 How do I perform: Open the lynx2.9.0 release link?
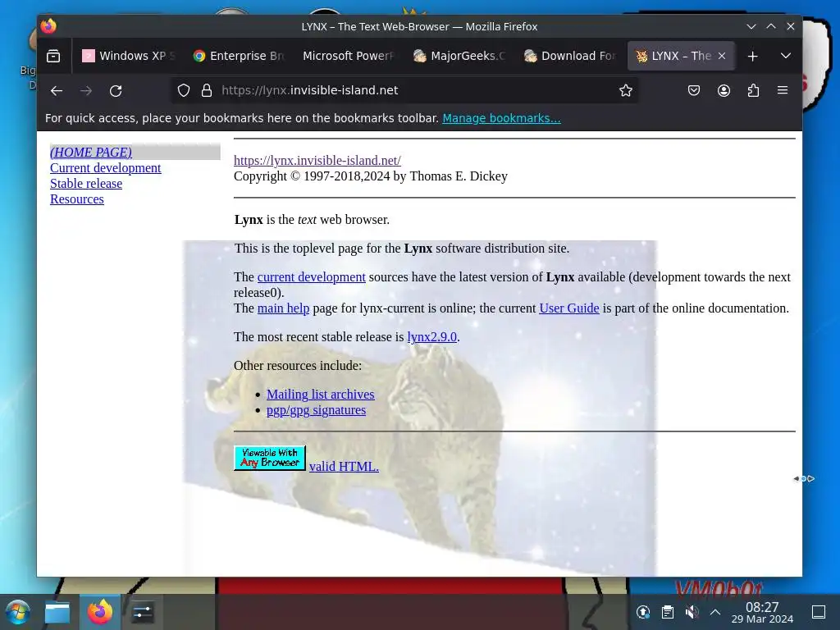tap(431, 337)
